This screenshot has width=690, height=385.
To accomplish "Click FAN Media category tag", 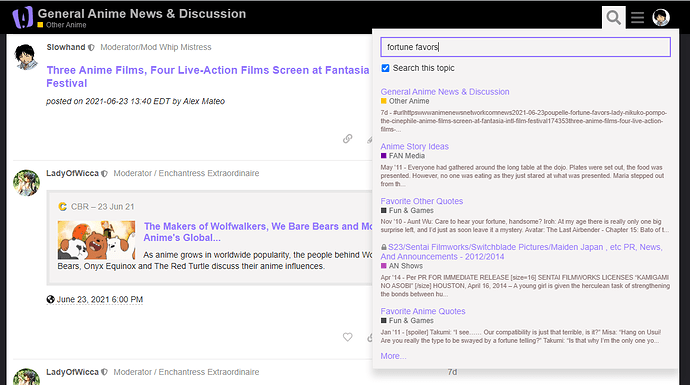I will tap(403, 156).
